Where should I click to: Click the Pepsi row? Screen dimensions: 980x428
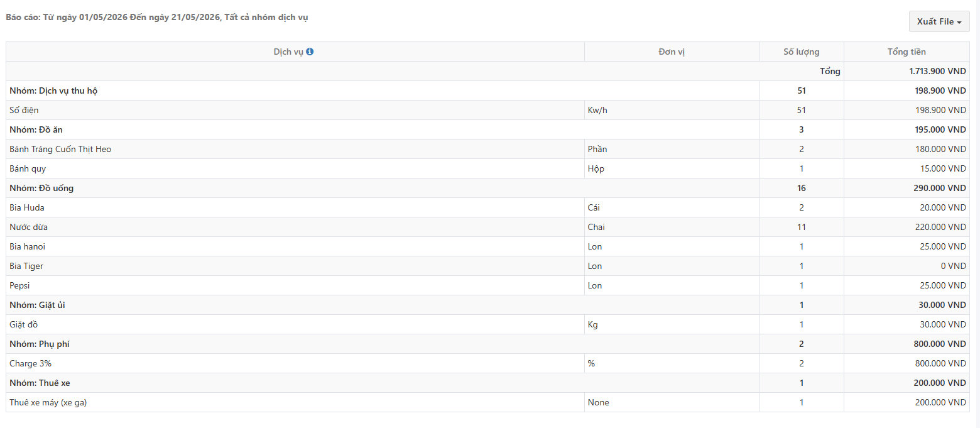coord(488,285)
